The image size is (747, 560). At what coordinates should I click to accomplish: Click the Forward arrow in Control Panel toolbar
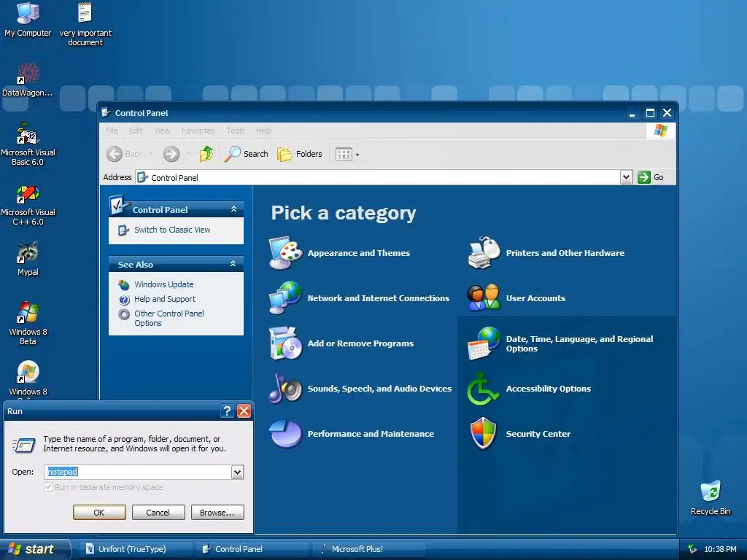coord(171,154)
